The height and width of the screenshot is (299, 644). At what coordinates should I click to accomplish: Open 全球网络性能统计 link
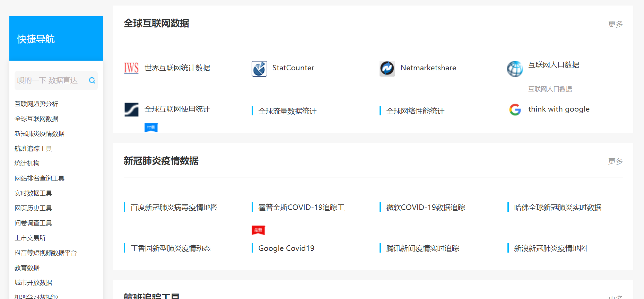pos(415,111)
